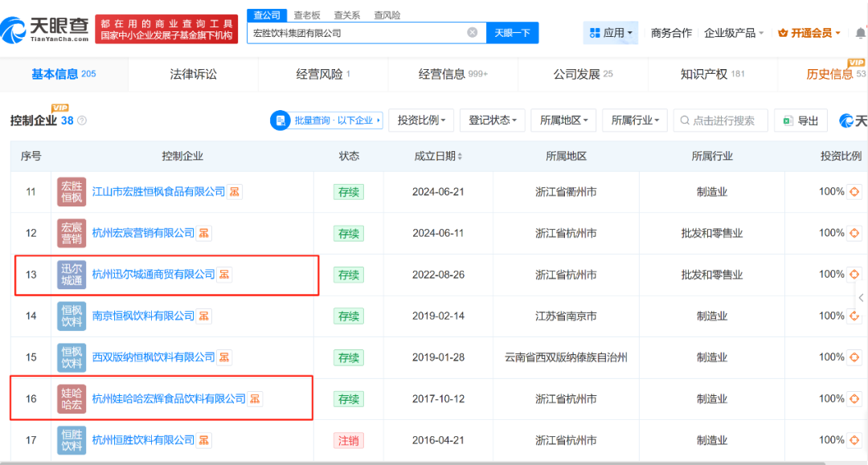
Task: Click the 天眼一下 search button
Action: pos(512,33)
